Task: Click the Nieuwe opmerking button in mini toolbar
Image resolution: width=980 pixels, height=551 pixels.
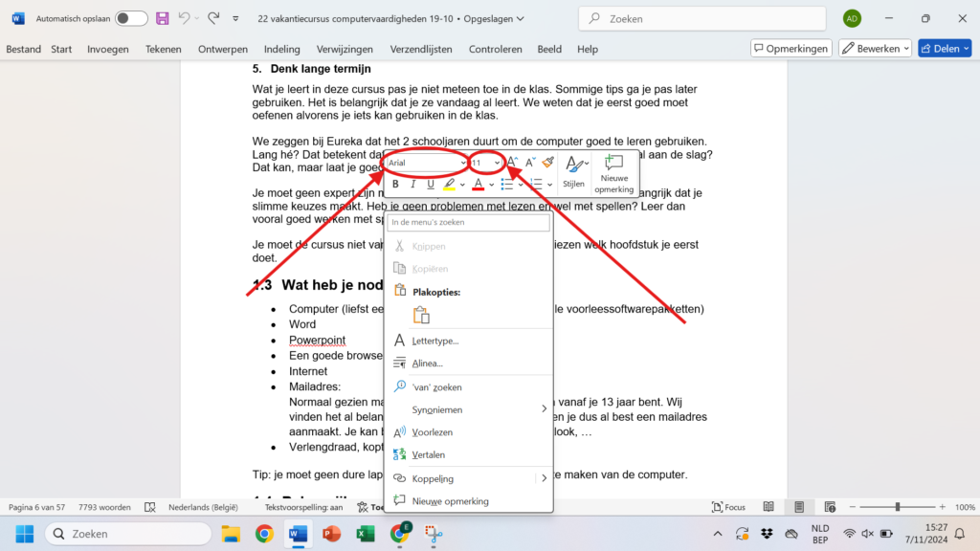Action: point(613,172)
